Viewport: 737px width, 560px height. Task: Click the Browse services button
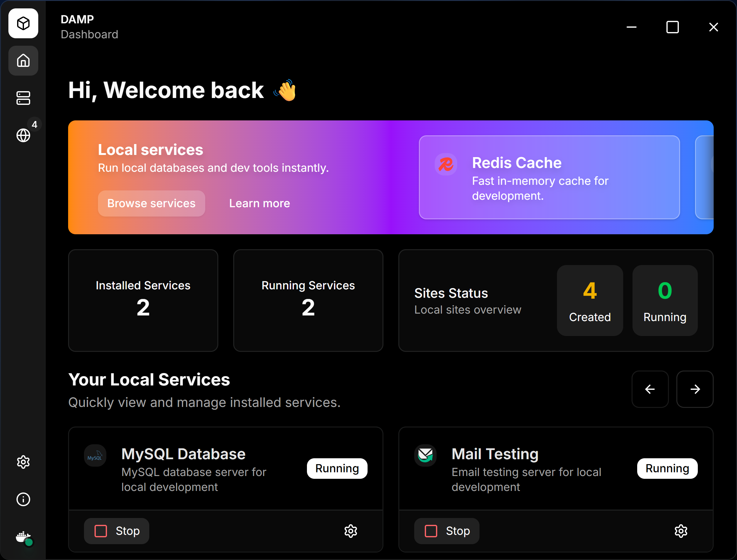(151, 203)
